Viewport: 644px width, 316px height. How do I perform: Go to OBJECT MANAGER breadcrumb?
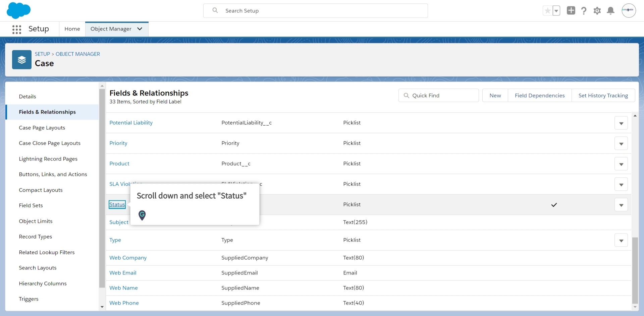pyautogui.click(x=78, y=54)
